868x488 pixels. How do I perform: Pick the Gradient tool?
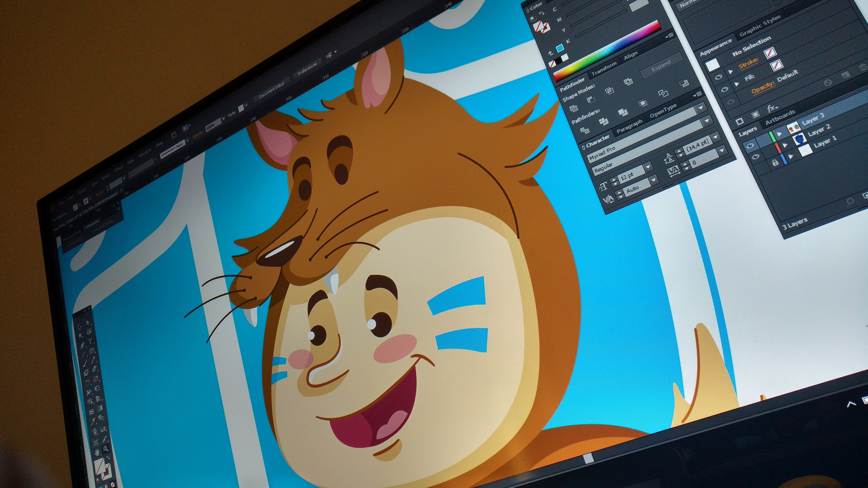coord(100,408)
